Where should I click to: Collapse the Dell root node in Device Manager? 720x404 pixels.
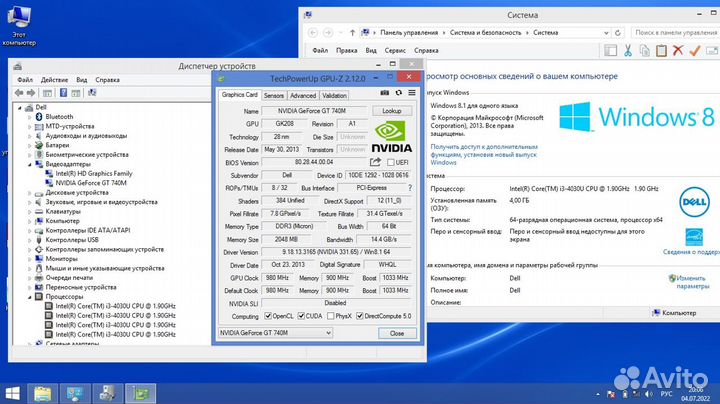[20, 107]
